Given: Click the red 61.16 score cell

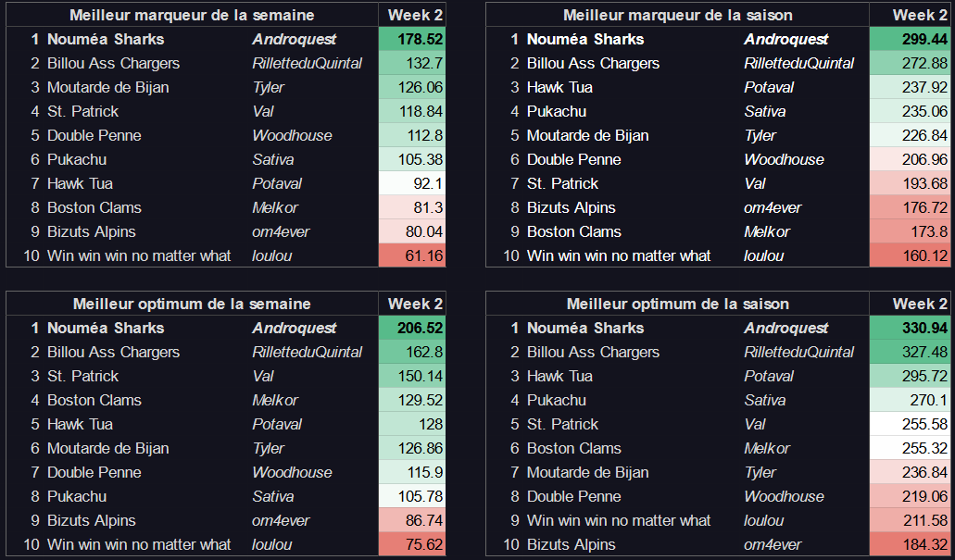Looking at the screenshot, I should coord(412,255).
